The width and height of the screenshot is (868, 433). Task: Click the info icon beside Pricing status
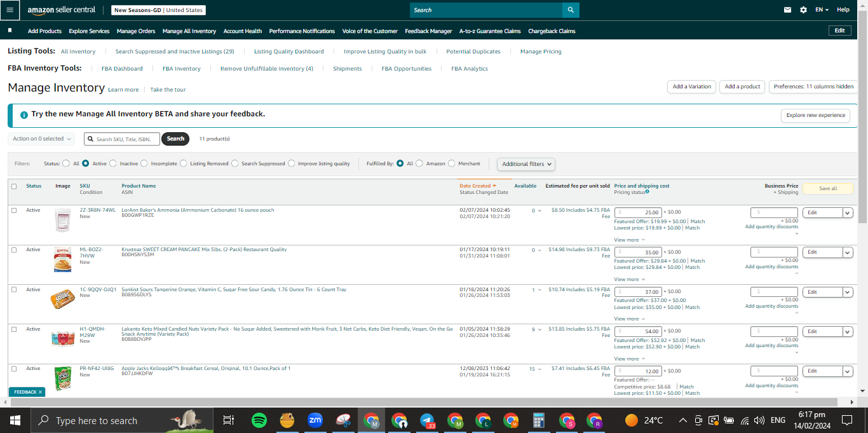tap(647, 191)
